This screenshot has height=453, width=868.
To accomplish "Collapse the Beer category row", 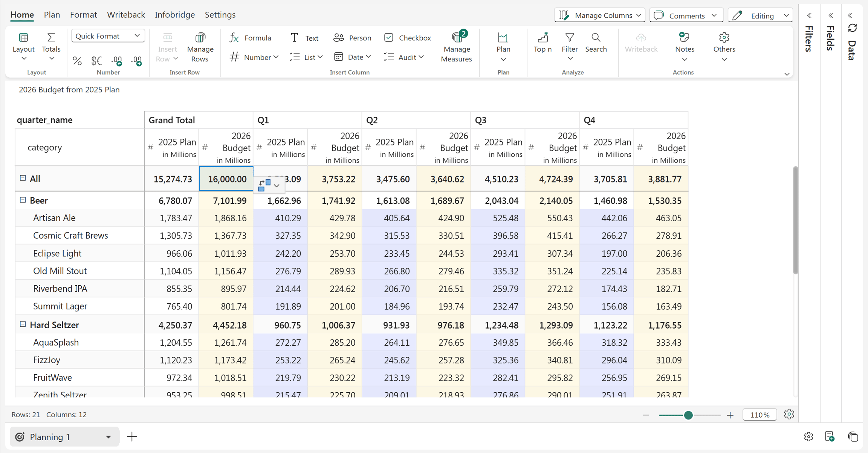I will tap(23, 200).
